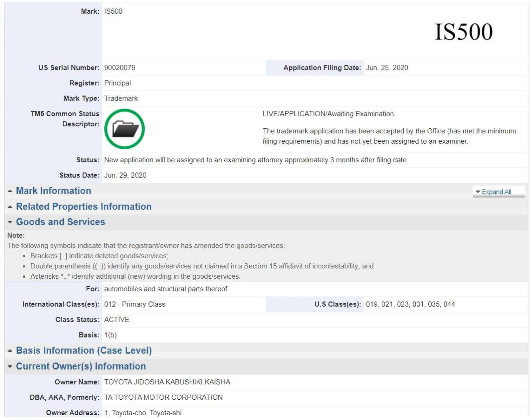532x420 pixels.
Task: Click Class Status value ACTIVE
Action: 117,320
